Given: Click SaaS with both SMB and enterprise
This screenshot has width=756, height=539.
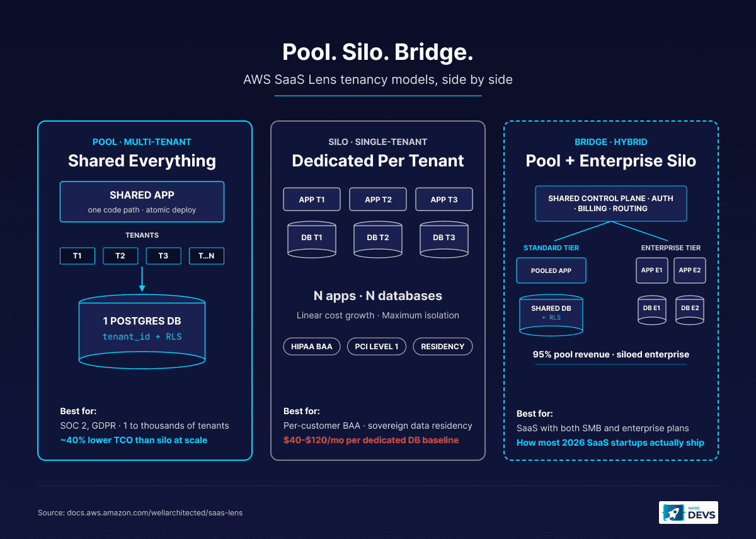Looking at the screenshot, I should click(x=603, y=428).
